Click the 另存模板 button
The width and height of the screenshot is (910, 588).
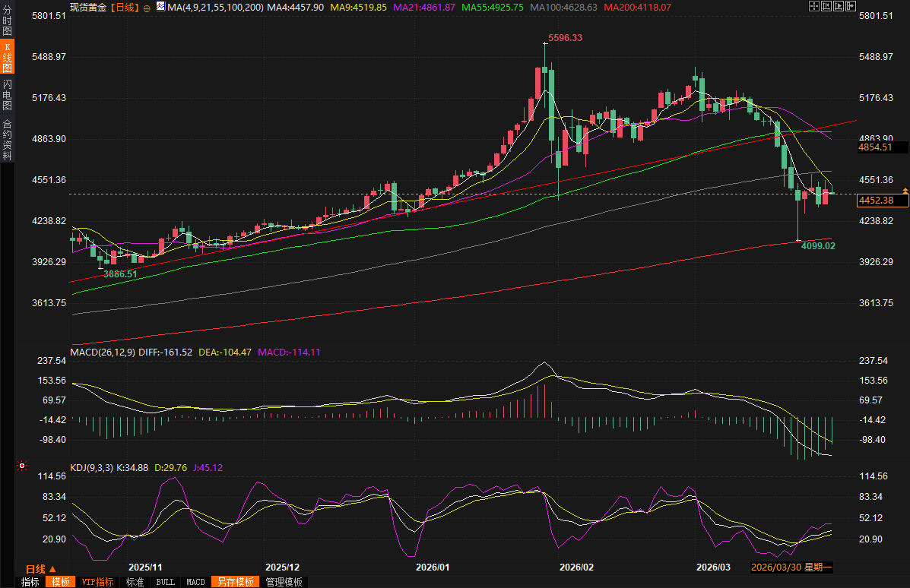(236, 582)
